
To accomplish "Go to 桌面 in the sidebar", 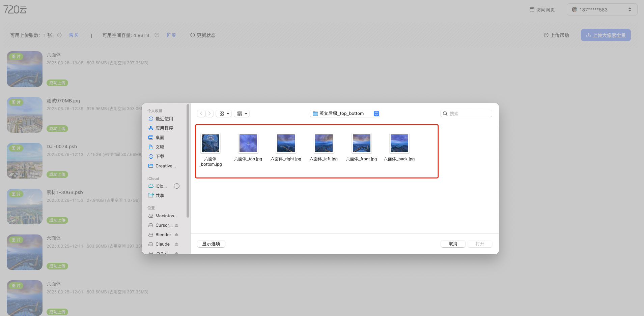I will [160, 138].
